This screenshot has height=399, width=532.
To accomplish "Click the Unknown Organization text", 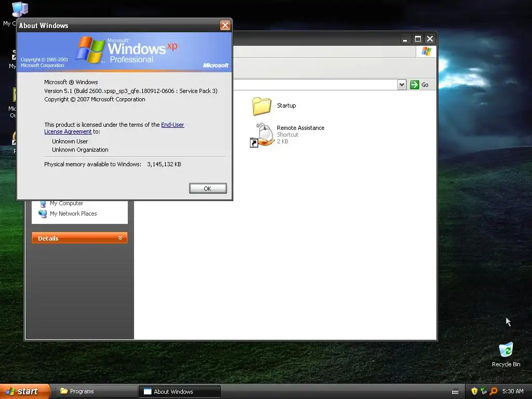I will (80, 150).
